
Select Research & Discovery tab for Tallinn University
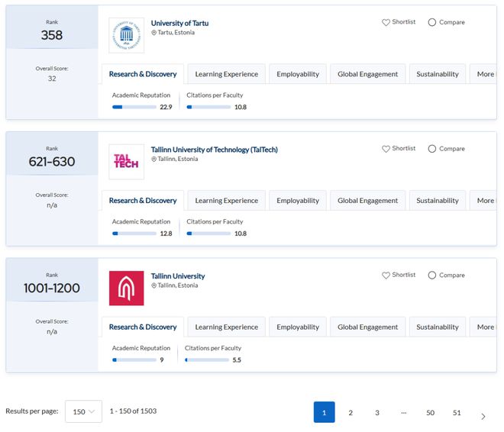(143, 327)
